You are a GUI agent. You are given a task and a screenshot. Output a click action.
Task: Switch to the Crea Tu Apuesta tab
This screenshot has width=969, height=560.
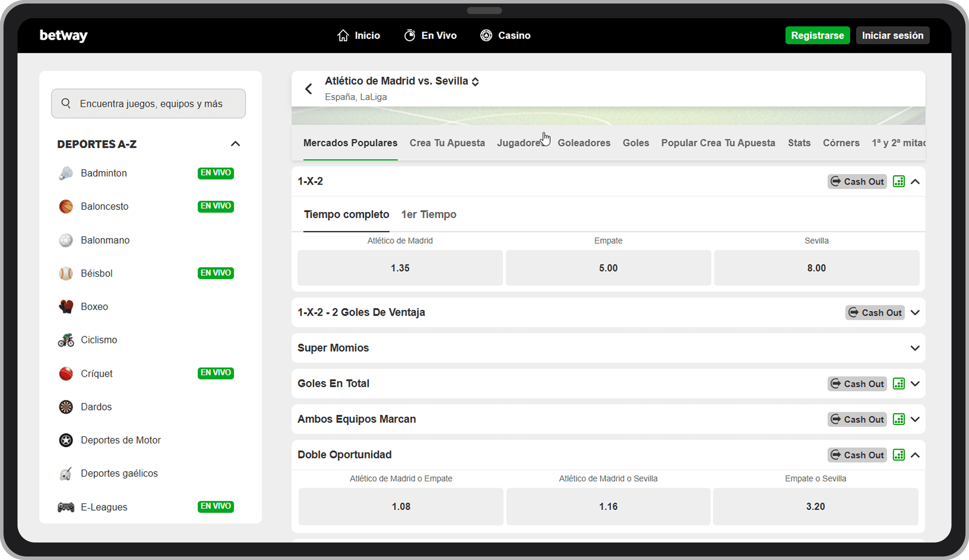[x=447, y=143]
